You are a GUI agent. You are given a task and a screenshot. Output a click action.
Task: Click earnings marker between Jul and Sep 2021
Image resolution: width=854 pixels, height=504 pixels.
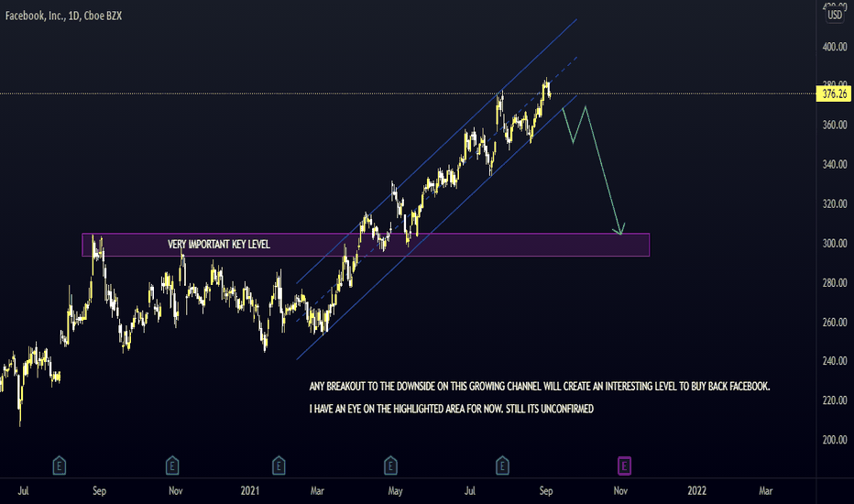click(502, 466)
